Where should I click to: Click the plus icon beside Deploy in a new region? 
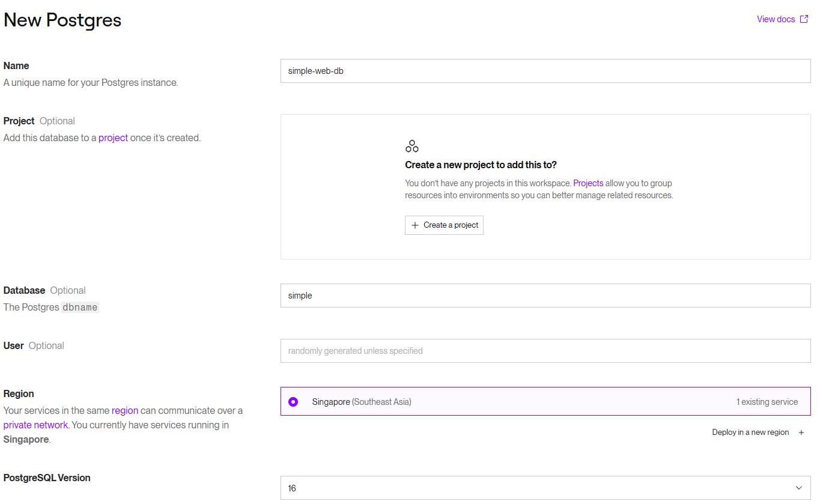801,433
